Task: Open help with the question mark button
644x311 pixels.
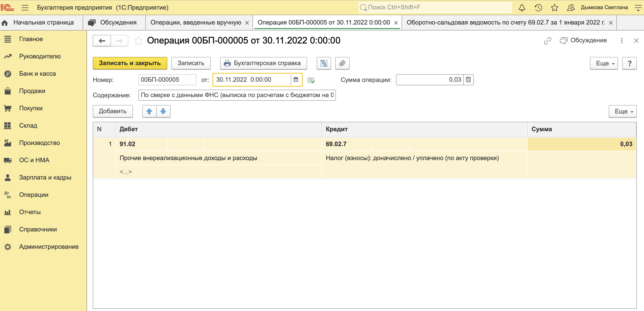Action: (629, 63)
